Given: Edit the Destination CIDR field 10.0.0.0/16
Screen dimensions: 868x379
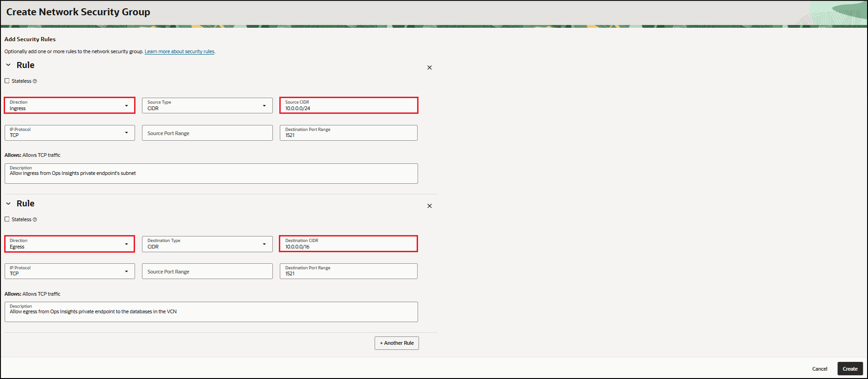Looking at the screenshot, I should [349, 244].
